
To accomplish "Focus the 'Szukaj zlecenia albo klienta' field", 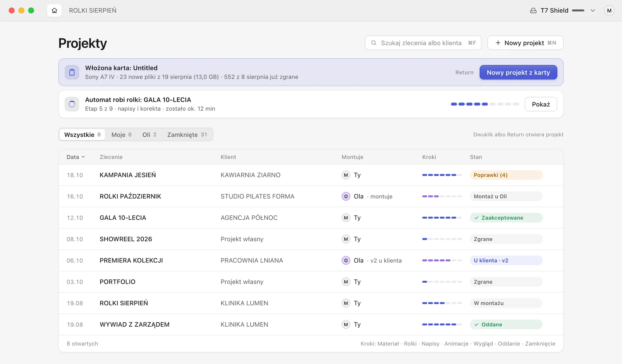I will (423, 43).
